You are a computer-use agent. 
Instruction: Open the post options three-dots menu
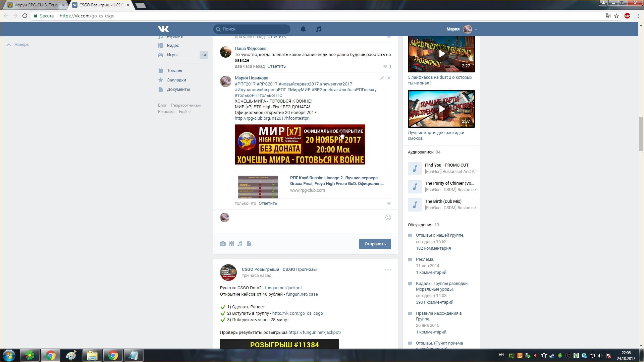point(388,270)
